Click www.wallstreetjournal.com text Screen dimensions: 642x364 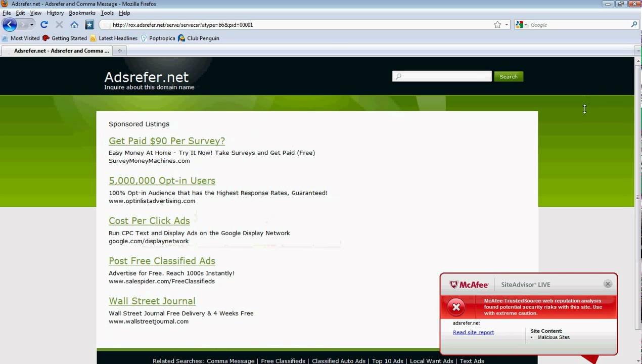point(149,321)
